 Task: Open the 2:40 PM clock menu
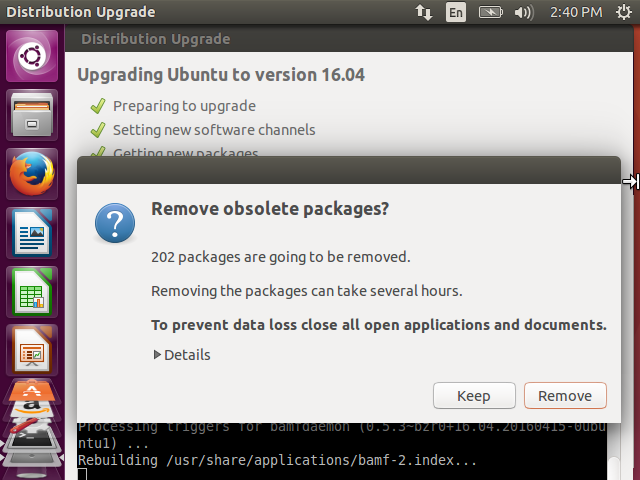[x=576, y=12]
